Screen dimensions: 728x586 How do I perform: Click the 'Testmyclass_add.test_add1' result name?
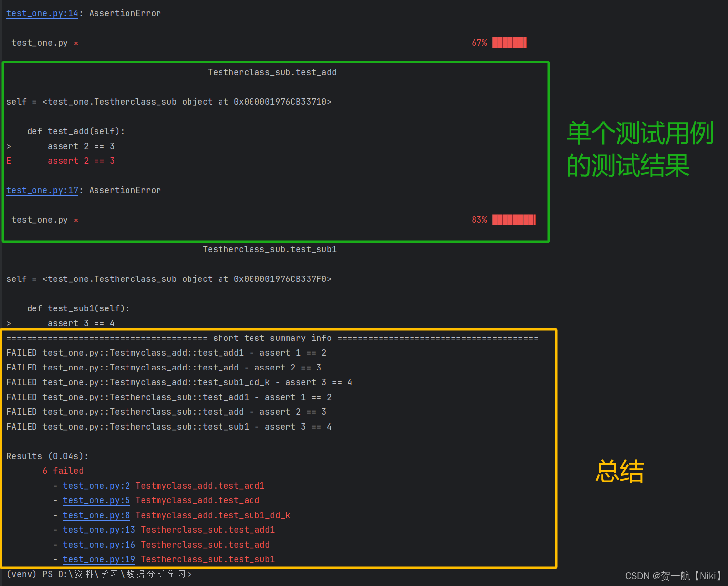[x=200, y=486]
